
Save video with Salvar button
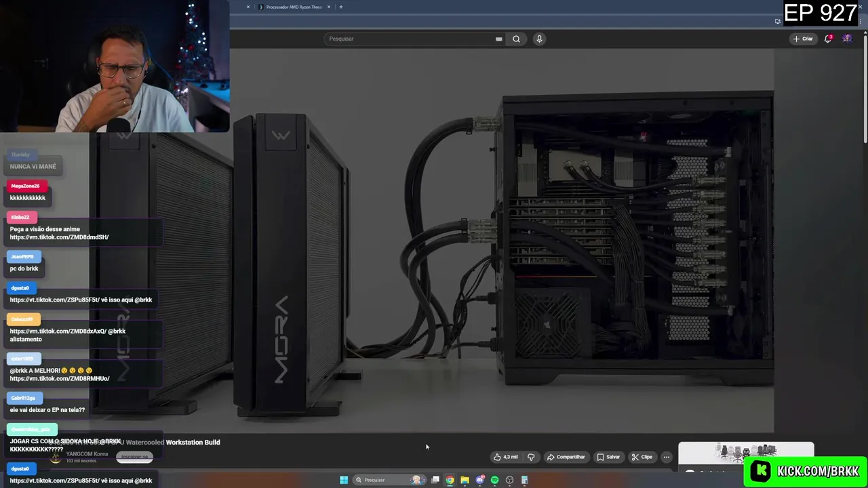[x=608, y=457]
